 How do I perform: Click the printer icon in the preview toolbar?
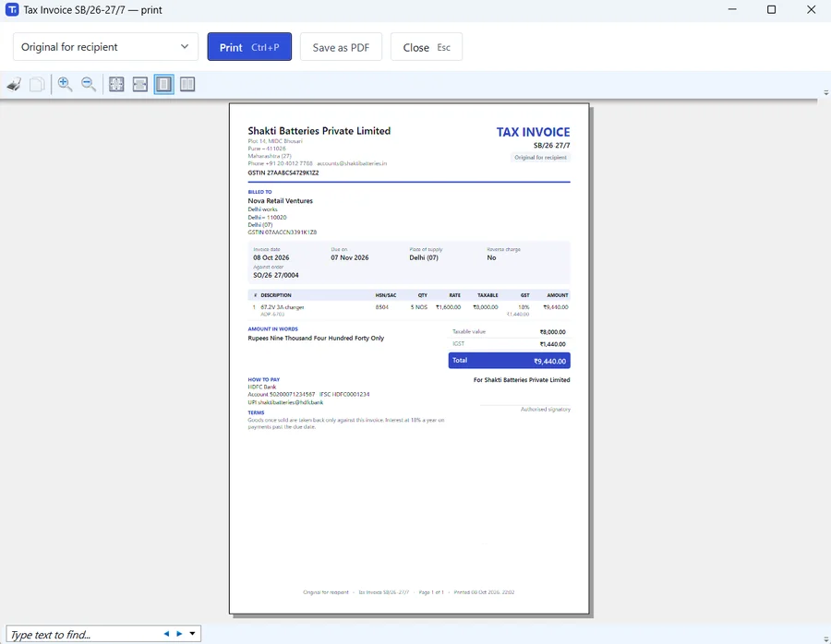point(14,84)
